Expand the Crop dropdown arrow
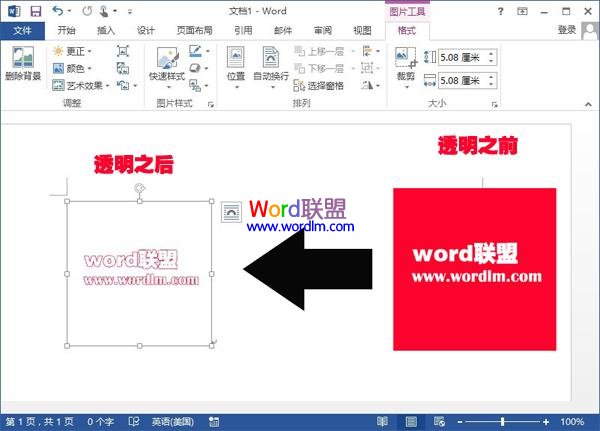600x431 pixels. point(406,87)
